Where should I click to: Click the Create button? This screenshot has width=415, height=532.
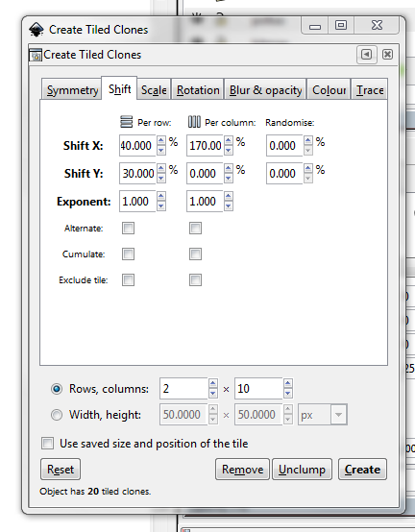pyautogui.click(x=362, y=470)
